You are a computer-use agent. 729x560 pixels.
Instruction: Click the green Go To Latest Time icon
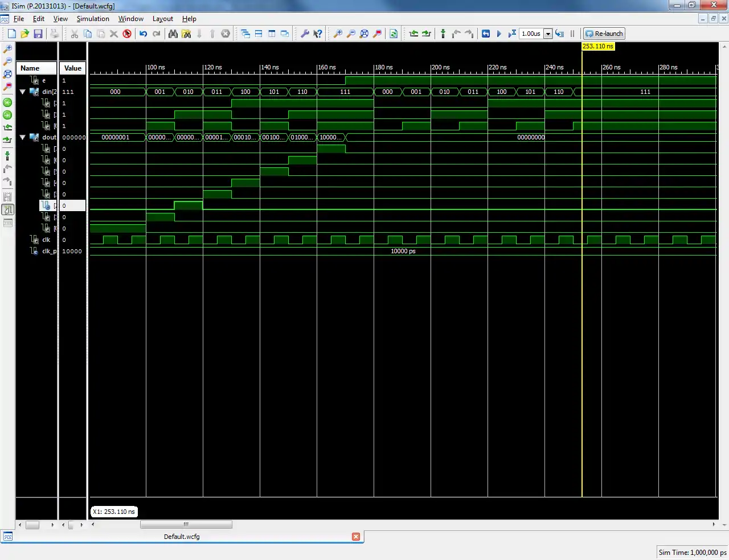coord(7,115)
